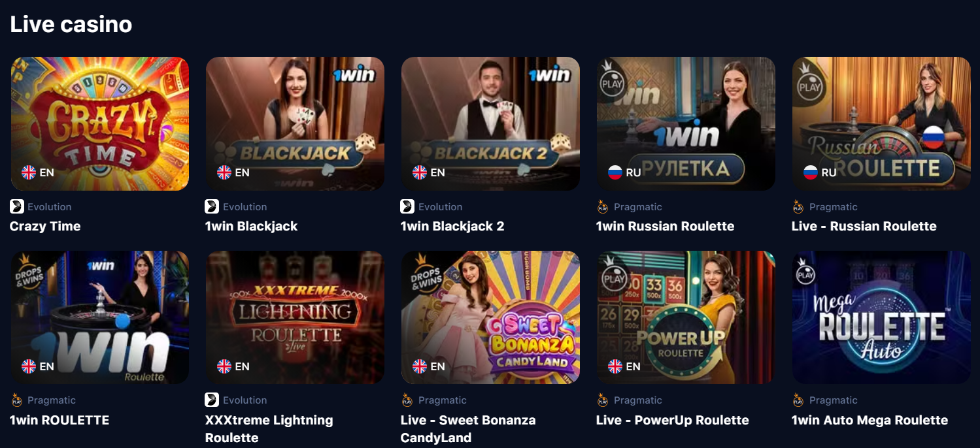Image resolution: width=980 pixels, height=448 pixels.
Task: Click the Live casino section heading
Action: pos(71,24)
